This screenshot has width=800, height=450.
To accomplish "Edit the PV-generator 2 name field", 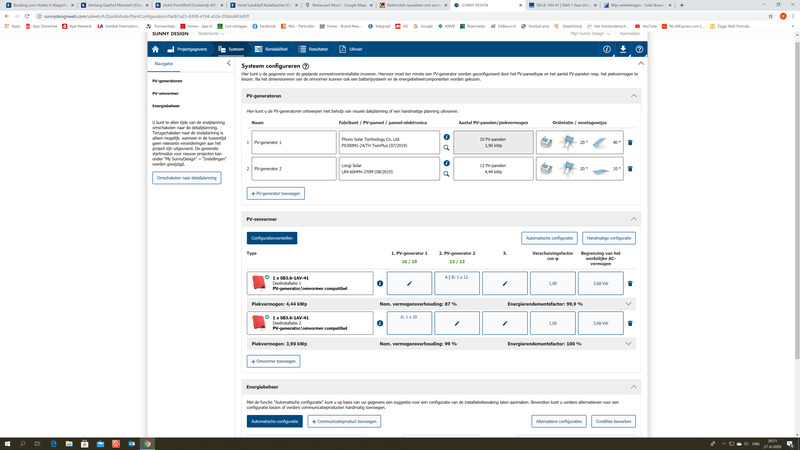I will coord(294,169).
